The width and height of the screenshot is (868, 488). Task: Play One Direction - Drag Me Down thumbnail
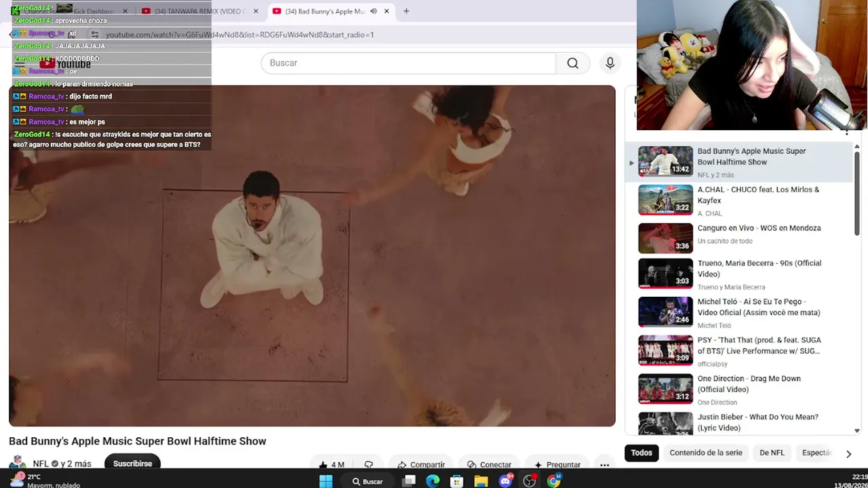665,389
